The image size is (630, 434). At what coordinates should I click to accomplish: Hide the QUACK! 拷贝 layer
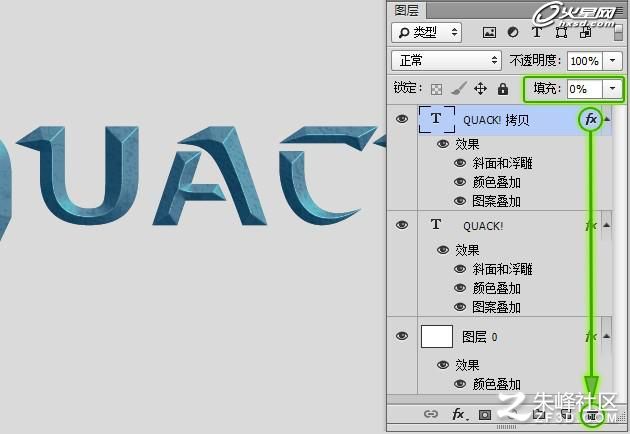402,119
